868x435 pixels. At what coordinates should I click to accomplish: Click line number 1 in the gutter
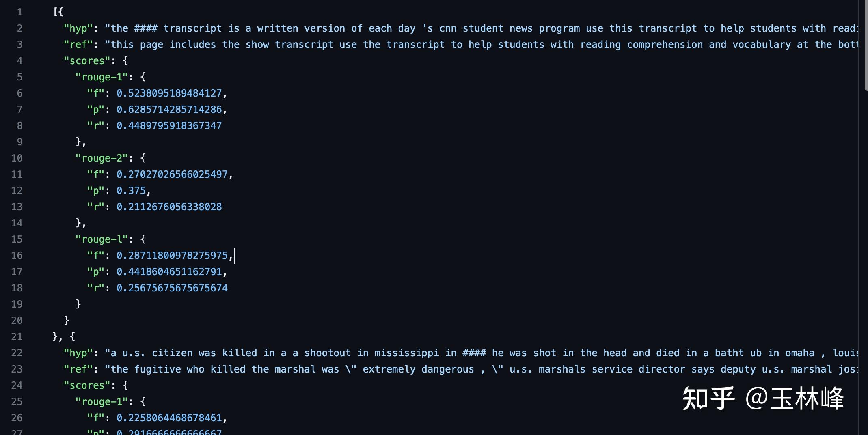[x=19, y=12]
